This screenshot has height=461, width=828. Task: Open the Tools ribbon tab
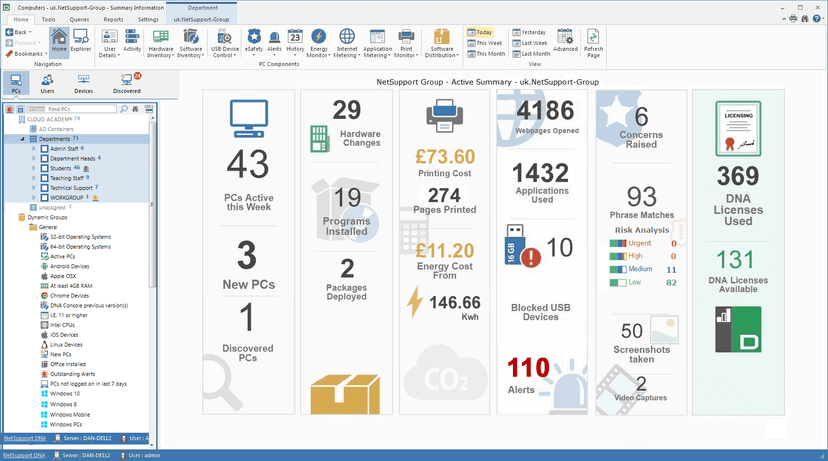[x=49, y=20]
